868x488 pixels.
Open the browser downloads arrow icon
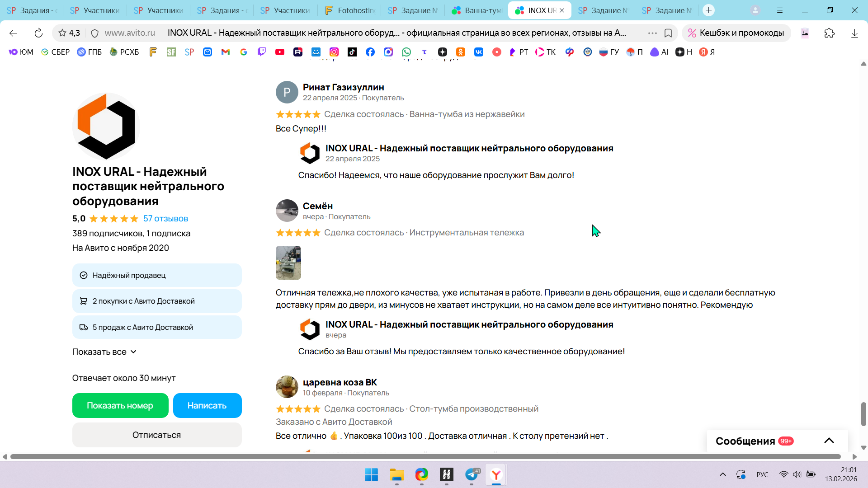pyautogui.click(x=854, y=33)
